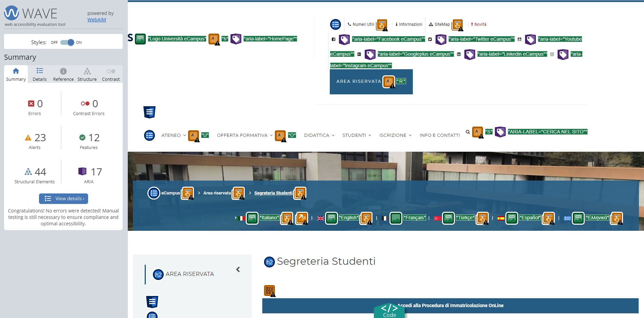The height and width of the screenshot is (318, 644).
Task: Click the layout table alert icon
Action: pyautogui.click(x=269, y=291)
